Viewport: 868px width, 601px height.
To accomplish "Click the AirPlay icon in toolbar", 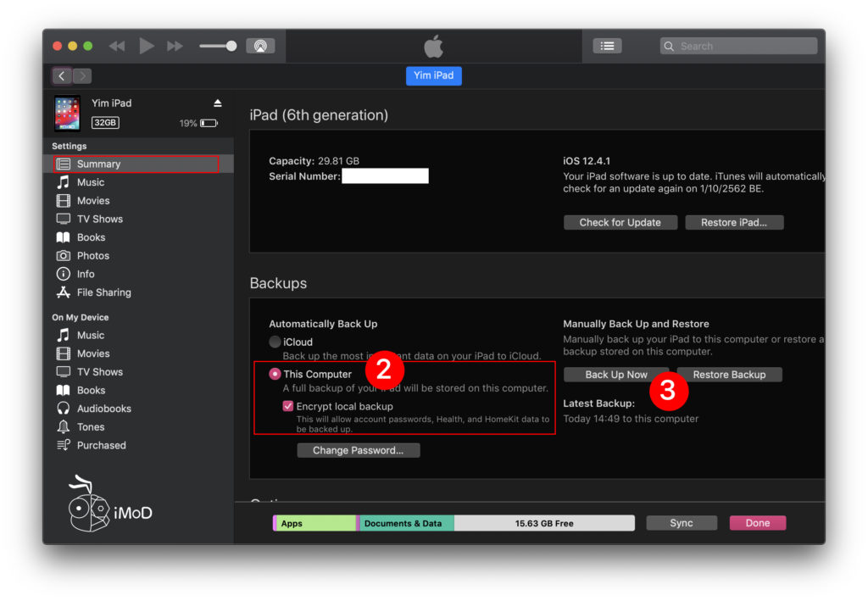I will 260,46.
